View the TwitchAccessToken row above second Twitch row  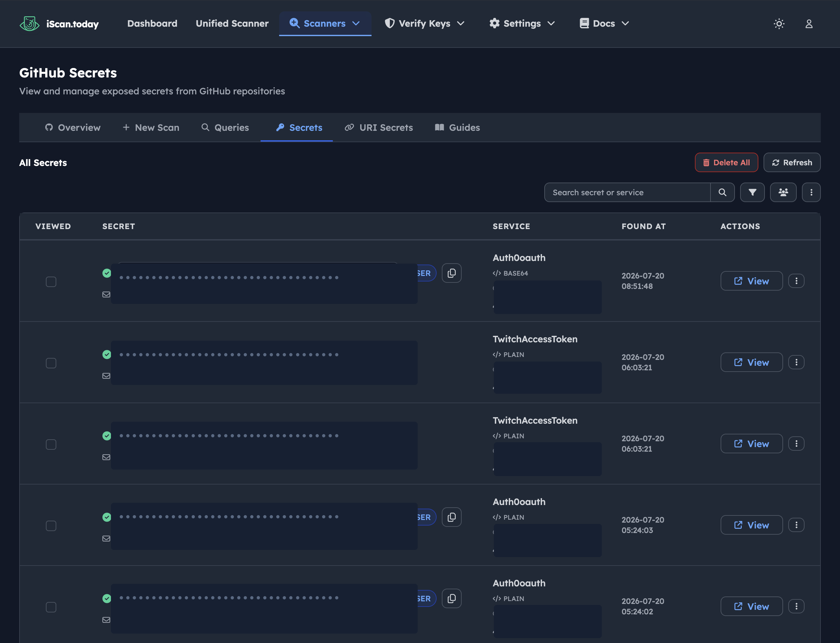752,362
